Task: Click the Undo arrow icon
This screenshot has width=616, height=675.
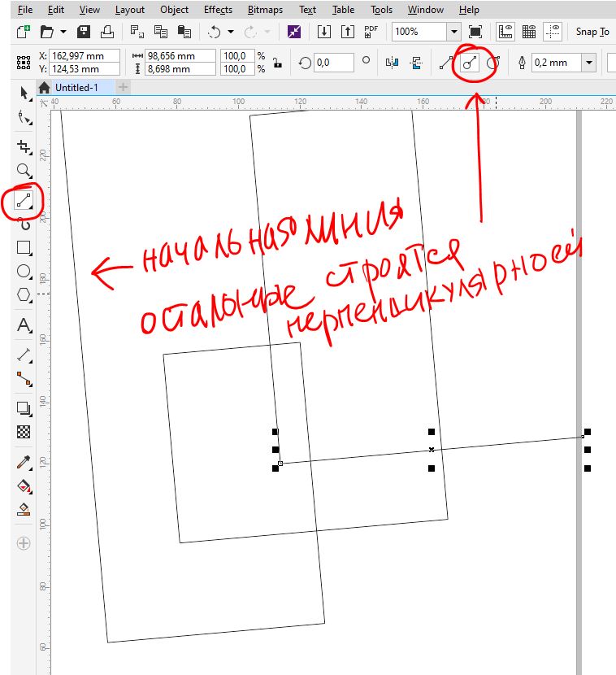Action: [x=215, y=32]
